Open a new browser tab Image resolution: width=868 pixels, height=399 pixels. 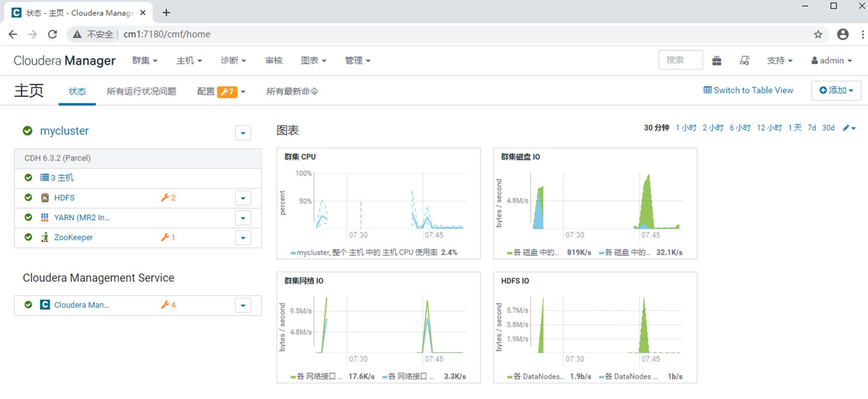click(x=166, y=13)
